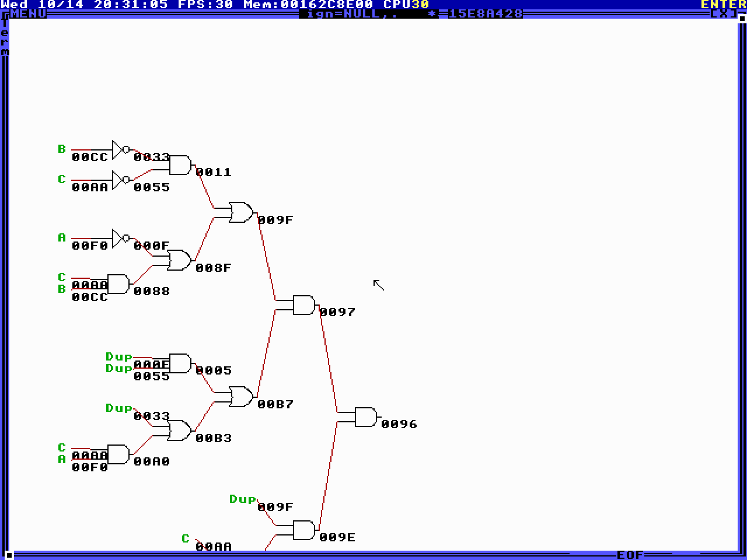Click the value 000F
The height and width of the screenshot is (560, 747).
pyautogui.click(x=152, y=246)
